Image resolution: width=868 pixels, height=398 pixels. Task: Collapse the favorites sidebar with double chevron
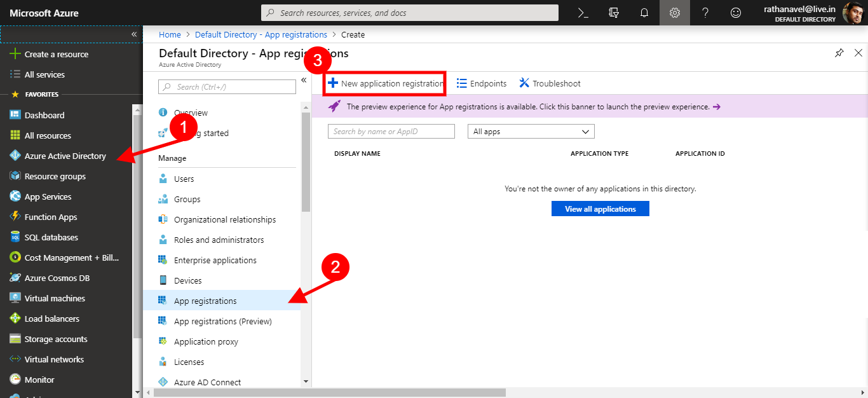[133, 35]
